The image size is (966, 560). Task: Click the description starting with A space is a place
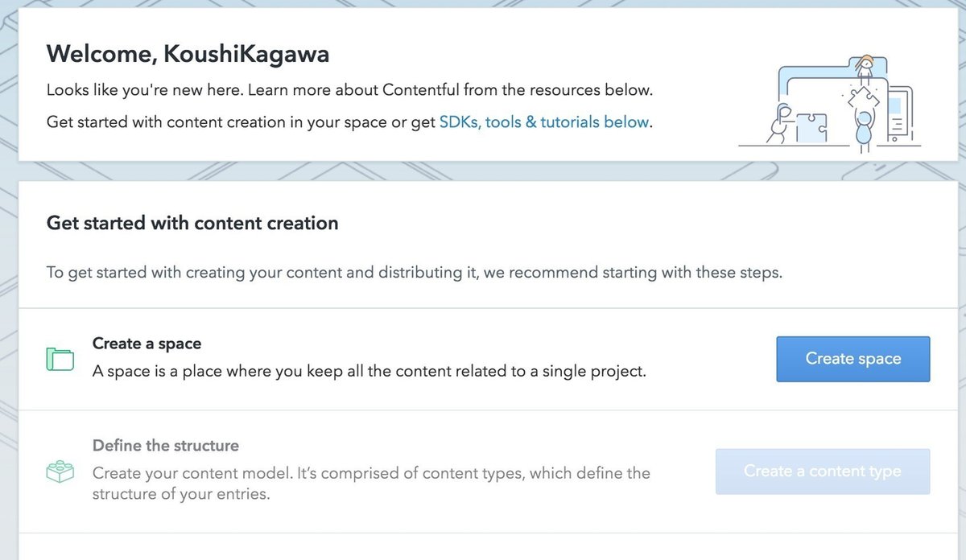[369, 372]
